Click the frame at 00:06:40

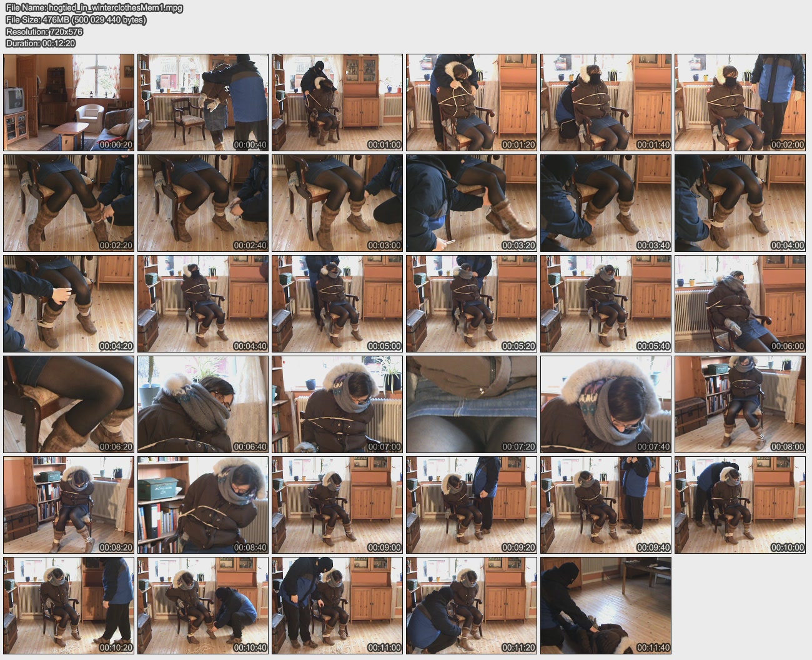pos(203,404)
